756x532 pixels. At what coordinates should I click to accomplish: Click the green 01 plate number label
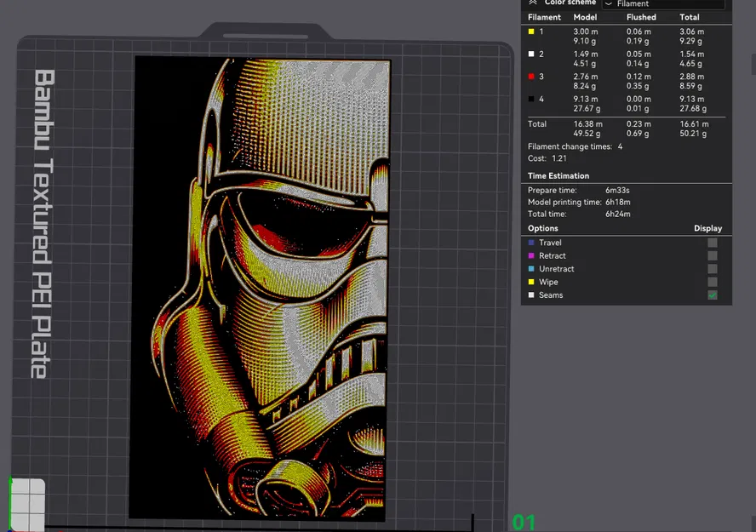[524, 519]
